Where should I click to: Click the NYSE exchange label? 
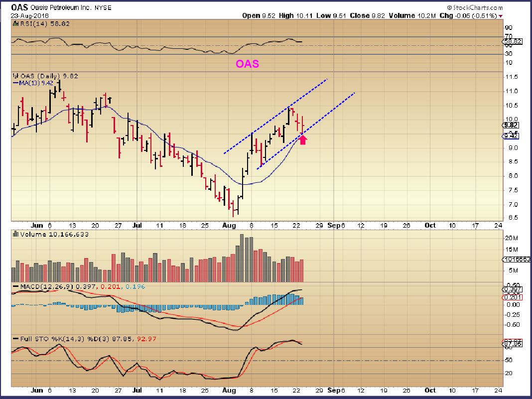click(x=103, y=7)
